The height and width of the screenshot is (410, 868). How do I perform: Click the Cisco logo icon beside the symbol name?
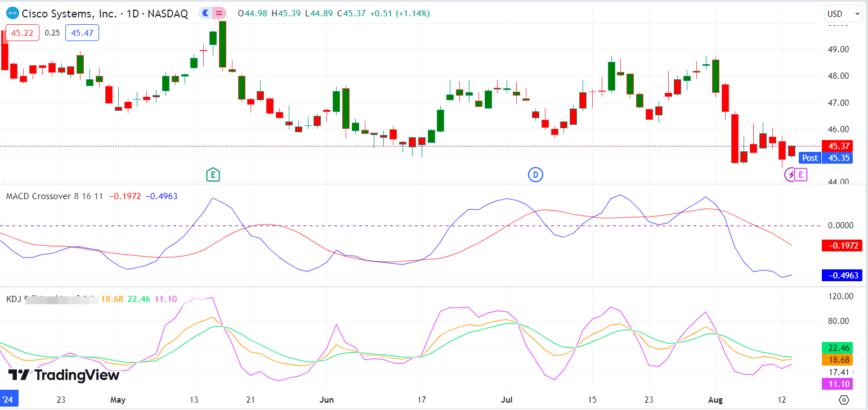pyautogui.click(x=12, y=13)
